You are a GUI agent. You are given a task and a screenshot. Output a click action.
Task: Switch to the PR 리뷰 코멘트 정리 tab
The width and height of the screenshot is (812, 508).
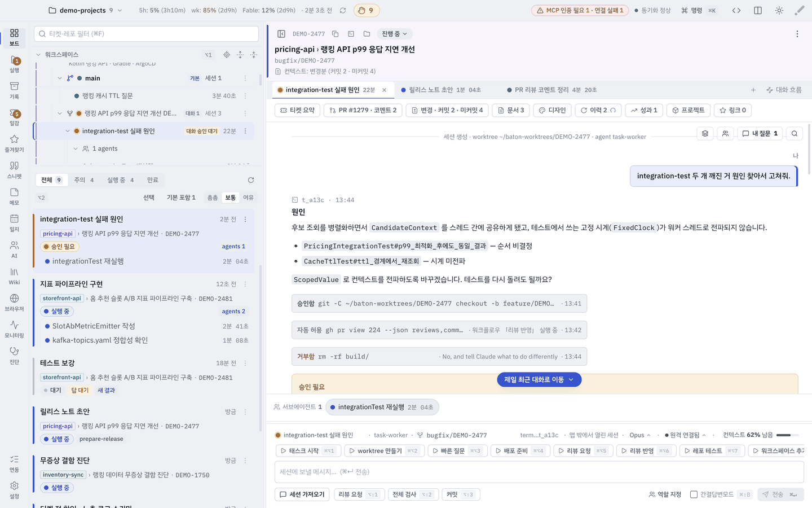[x=551, y=90]
